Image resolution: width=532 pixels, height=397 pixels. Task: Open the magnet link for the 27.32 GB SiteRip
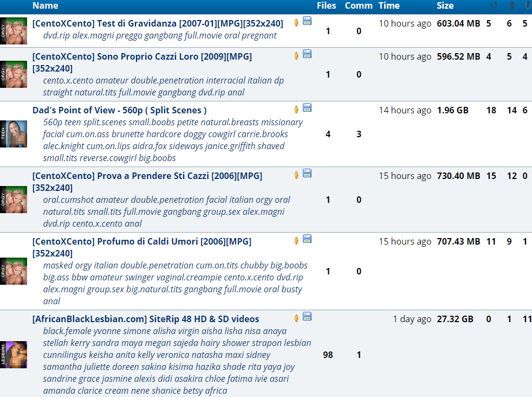[297, 318]
